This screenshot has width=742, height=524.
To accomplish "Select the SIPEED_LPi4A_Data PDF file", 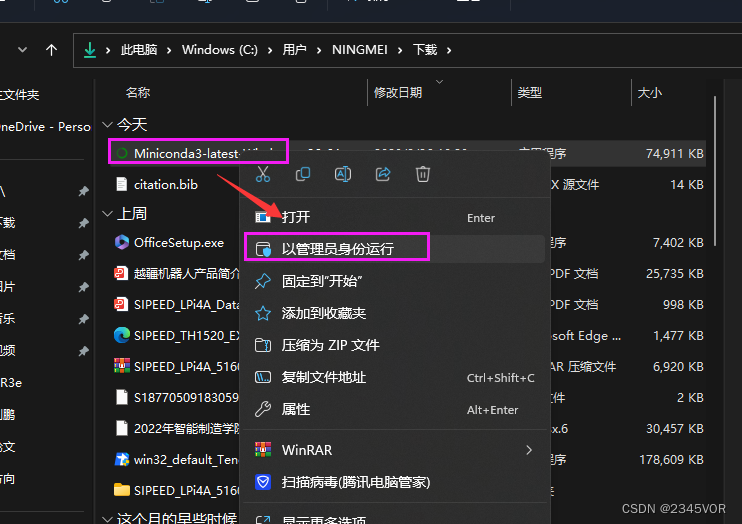I will pyautogui.click(x=187, y=305).
